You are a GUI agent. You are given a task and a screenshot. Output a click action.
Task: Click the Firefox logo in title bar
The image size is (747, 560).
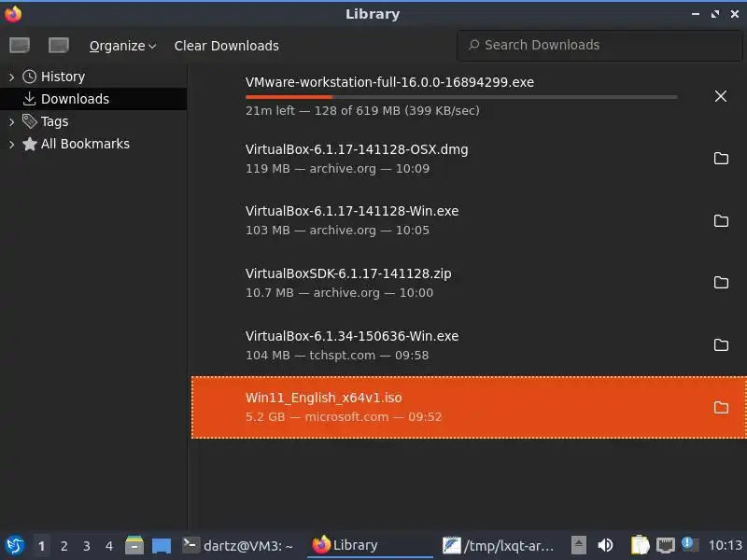pos(13,14)
